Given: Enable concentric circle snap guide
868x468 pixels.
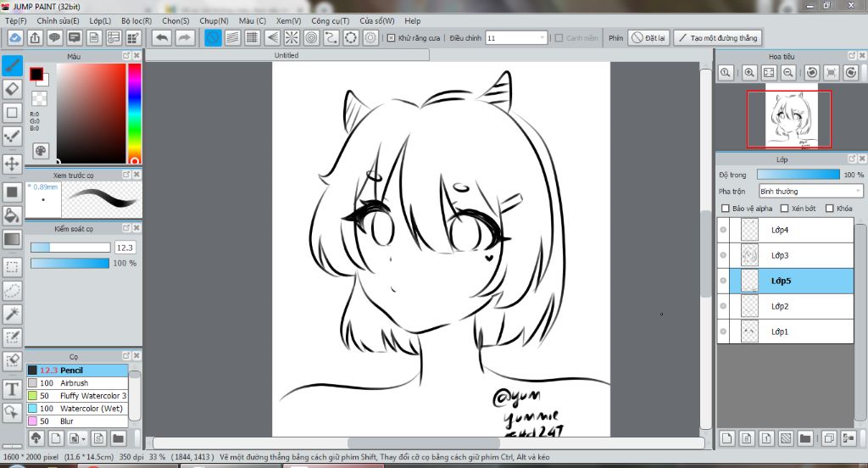Looking at the screenshot, I should pyautogui.click(x=312, y=37).
